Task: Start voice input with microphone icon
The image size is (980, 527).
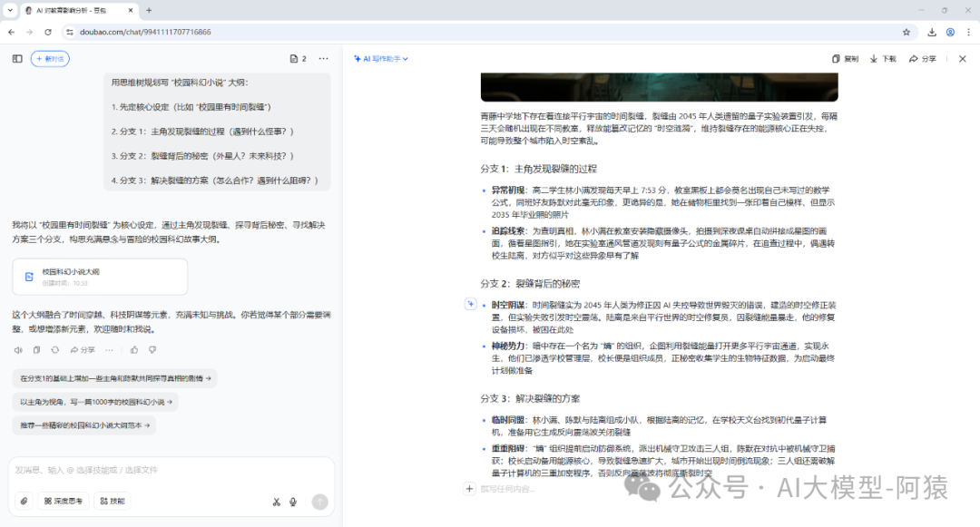Action: (293, 502)
